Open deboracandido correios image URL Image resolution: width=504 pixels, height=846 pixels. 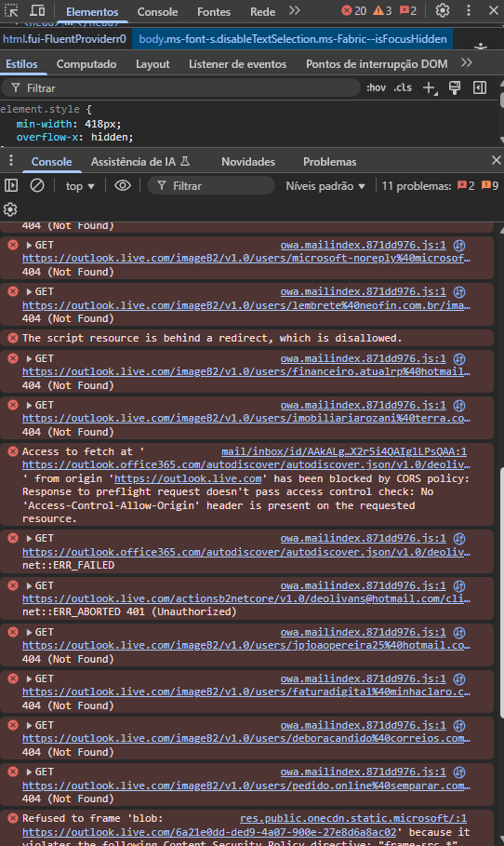click(x=245, y=738)
